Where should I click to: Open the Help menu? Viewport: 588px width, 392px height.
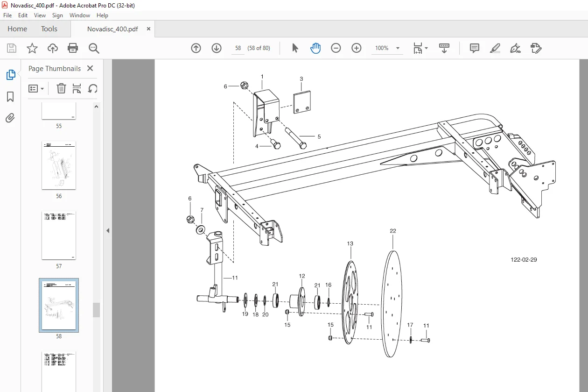pos(102,15)
